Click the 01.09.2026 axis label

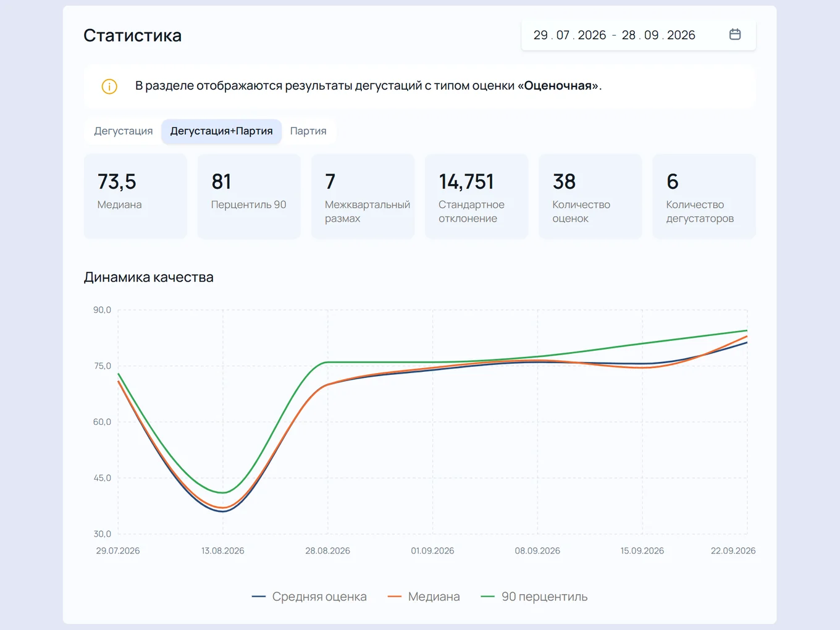point(432,551)
